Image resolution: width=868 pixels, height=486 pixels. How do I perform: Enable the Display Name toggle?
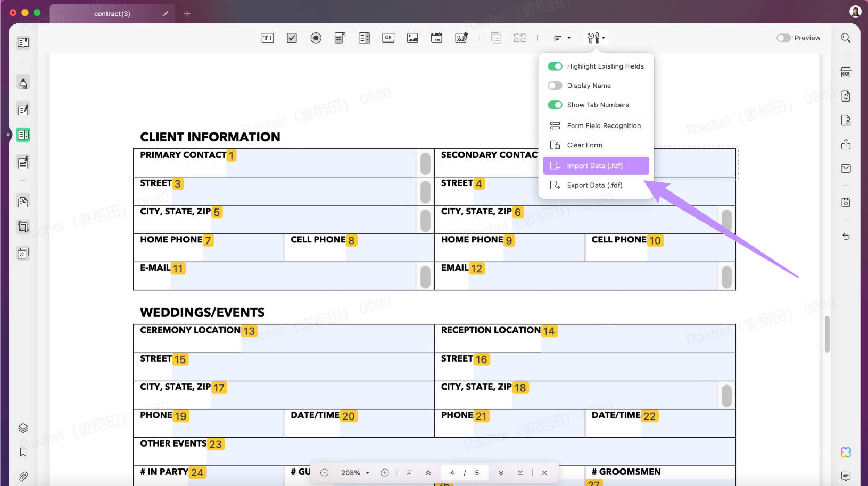[555, 86]
